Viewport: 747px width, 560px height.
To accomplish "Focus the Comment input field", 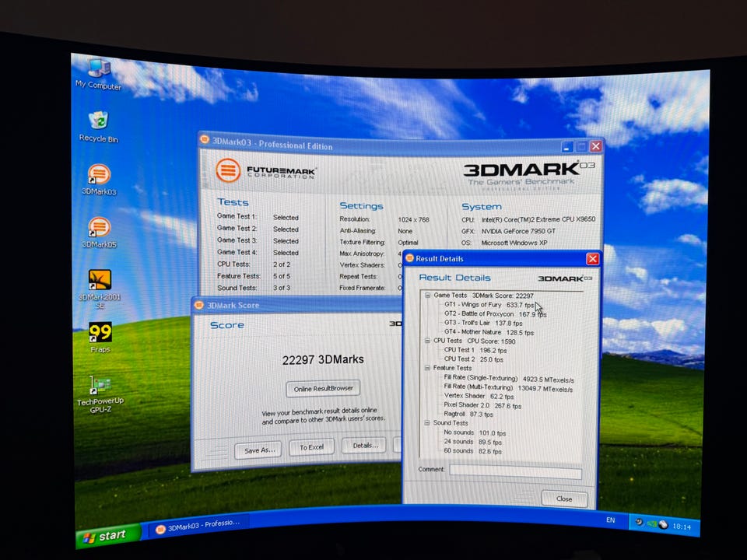I will pyautogui.click(x=515, y=472).
